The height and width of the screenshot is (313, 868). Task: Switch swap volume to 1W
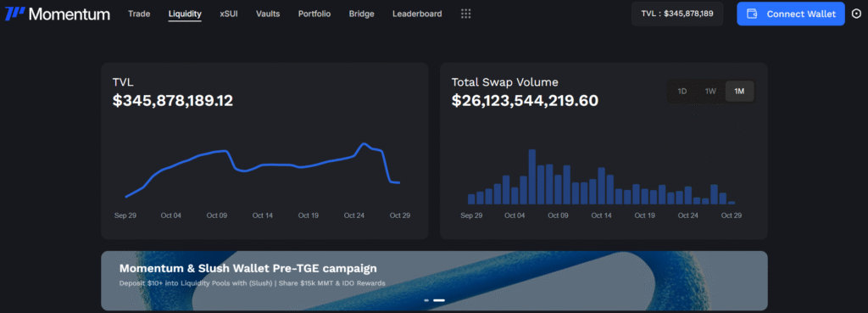tap(711, 92)
